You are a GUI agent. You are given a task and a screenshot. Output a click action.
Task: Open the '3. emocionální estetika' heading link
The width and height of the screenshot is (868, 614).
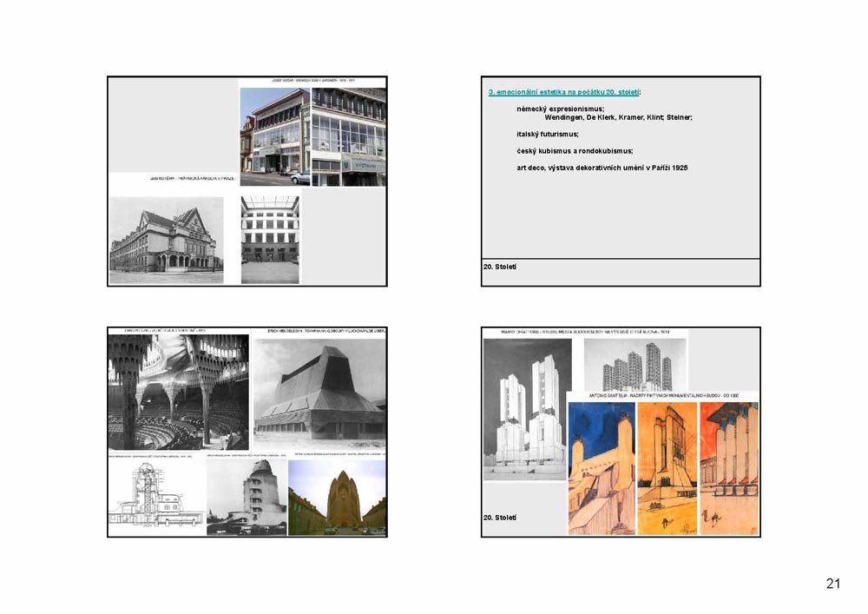[x=563, y=92]
